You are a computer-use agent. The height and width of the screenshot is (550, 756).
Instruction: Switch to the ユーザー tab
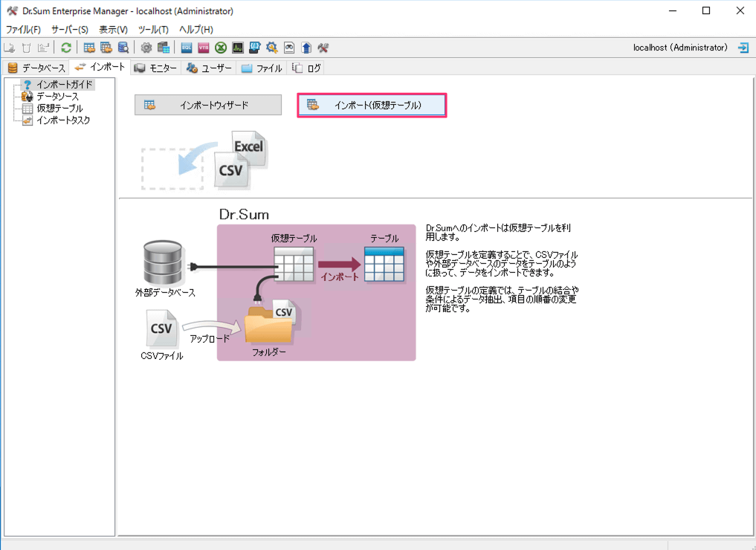(209, 68)
